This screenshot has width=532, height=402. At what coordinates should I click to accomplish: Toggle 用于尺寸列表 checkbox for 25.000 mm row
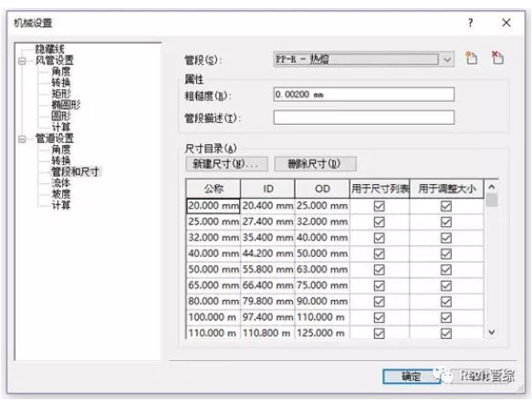[x=379, y=222]
